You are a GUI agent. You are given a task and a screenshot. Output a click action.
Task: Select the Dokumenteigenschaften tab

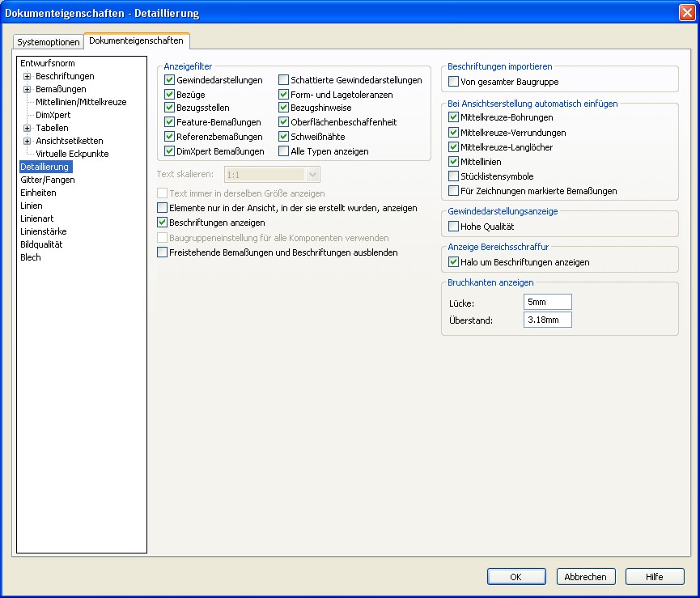pos(136,40)
